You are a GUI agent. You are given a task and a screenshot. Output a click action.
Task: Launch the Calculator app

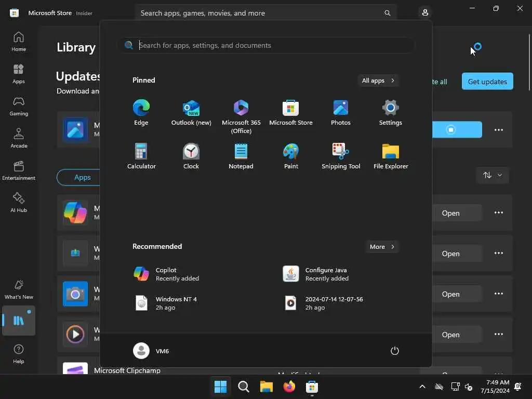(x=141, y=156)
